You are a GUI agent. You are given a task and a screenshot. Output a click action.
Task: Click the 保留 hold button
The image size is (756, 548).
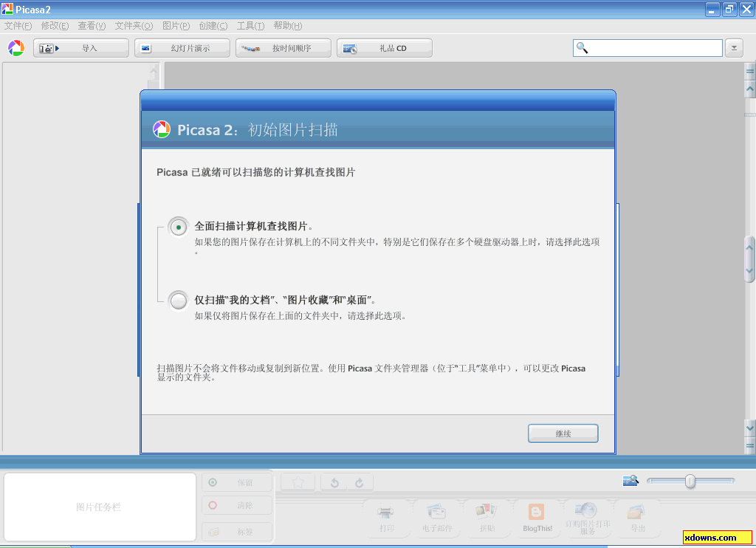tap(237, 482)
